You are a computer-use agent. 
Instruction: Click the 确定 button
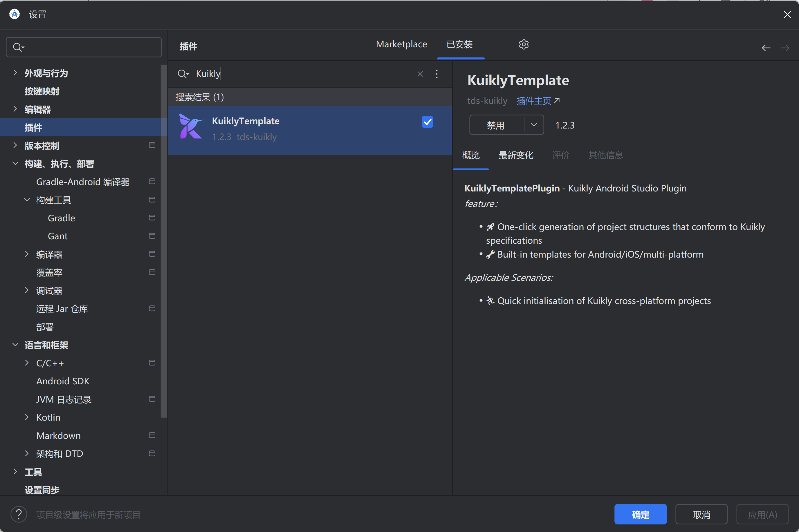coord(640,514)
